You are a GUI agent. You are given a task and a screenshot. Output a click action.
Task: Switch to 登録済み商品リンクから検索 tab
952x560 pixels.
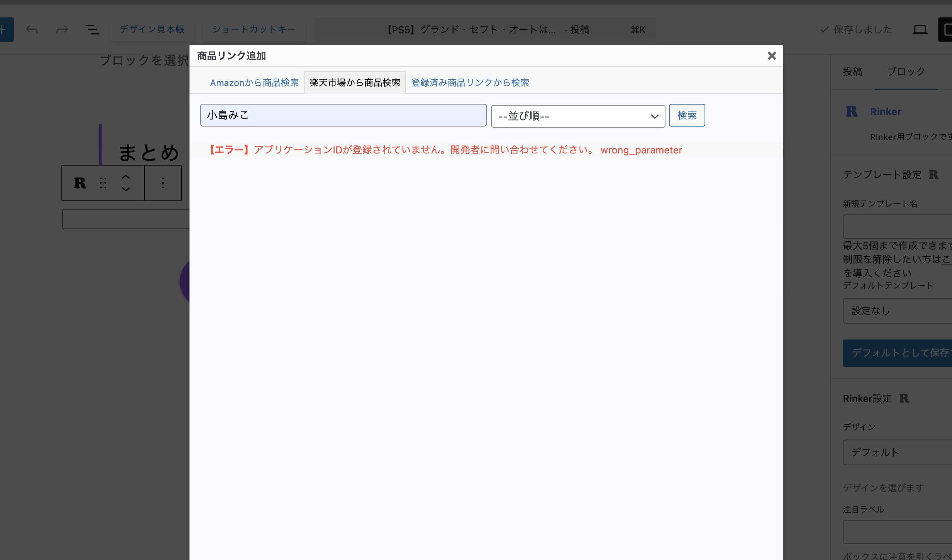pos(470,83)
